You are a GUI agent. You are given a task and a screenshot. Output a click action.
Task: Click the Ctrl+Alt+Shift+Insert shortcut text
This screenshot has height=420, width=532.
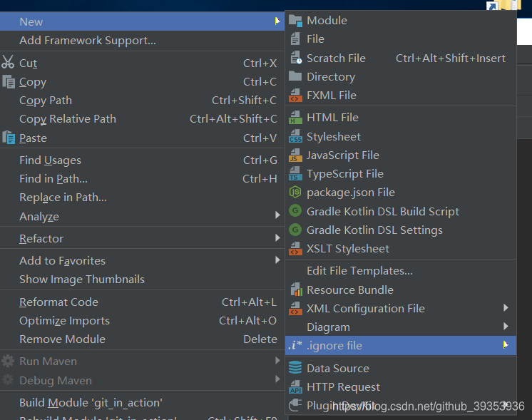click(x=451, y=58)
